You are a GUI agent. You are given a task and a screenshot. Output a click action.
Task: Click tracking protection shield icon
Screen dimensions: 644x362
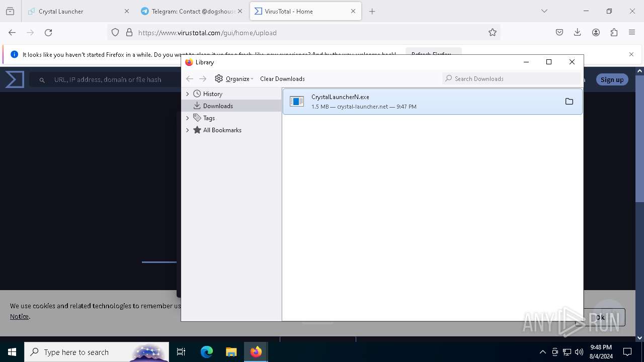115,33
